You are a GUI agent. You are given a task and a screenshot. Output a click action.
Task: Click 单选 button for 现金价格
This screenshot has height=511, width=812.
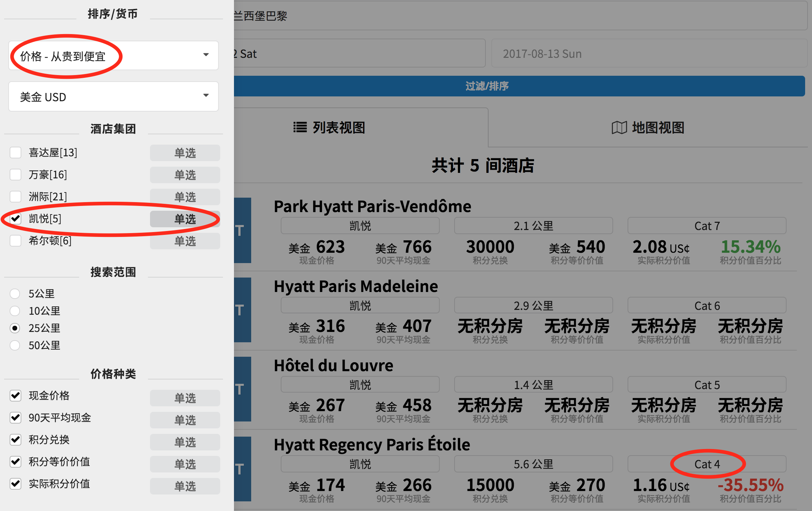click(x=185, y=398)
